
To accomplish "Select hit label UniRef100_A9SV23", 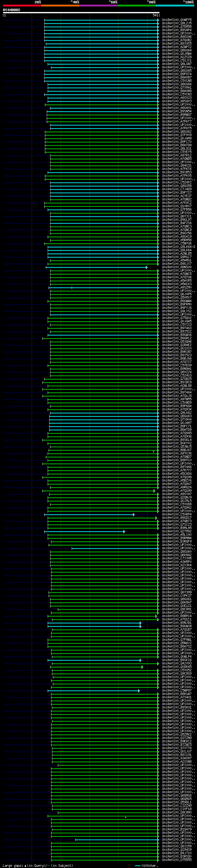I will click(177, 98).
